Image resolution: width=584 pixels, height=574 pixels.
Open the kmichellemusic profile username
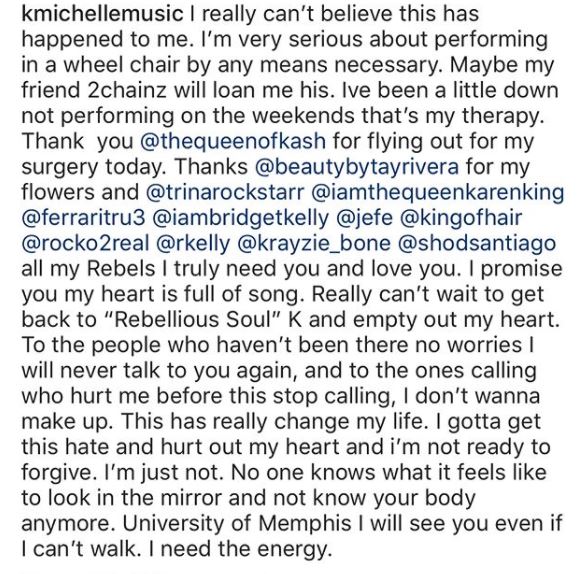102,14
